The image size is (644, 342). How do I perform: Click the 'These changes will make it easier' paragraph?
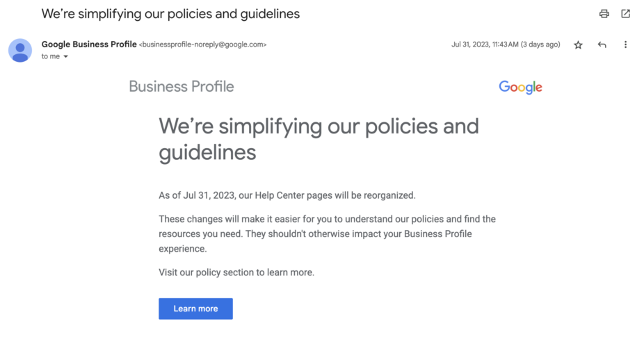click(328, 234)
